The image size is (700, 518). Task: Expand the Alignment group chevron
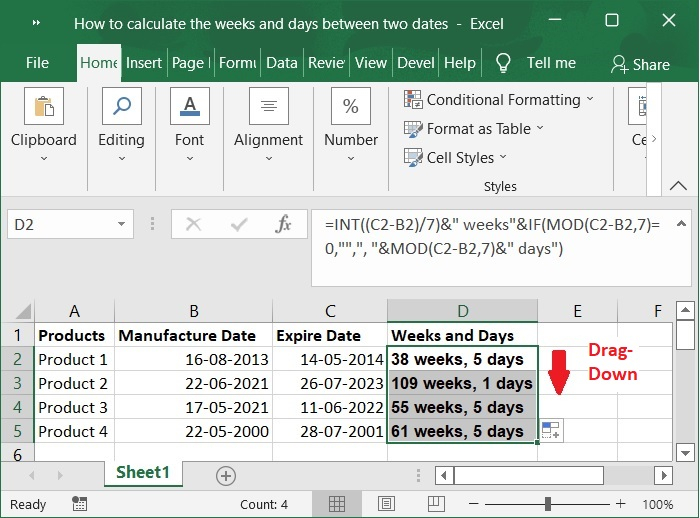coord(269,158)
